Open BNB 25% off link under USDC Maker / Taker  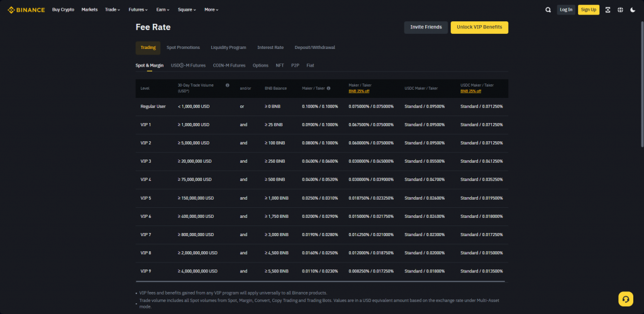click(470, 91)
